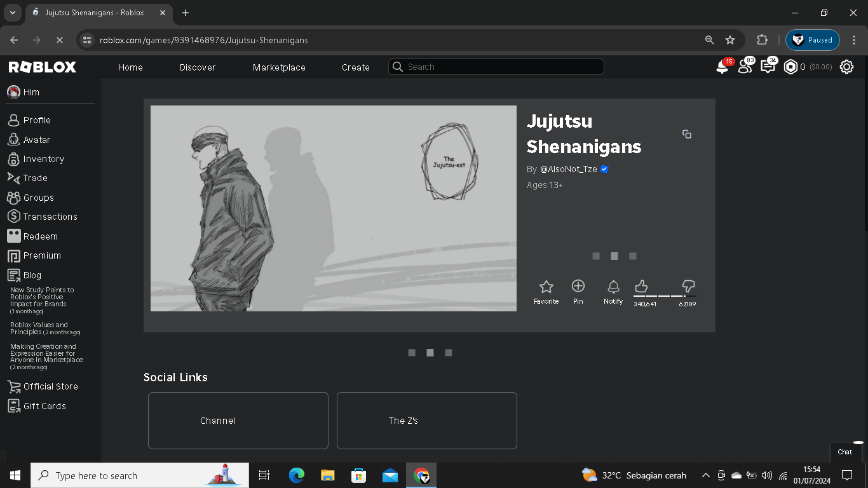868x488 pixels.
Task: Stop loading the page
Action: tap(59, 40)
